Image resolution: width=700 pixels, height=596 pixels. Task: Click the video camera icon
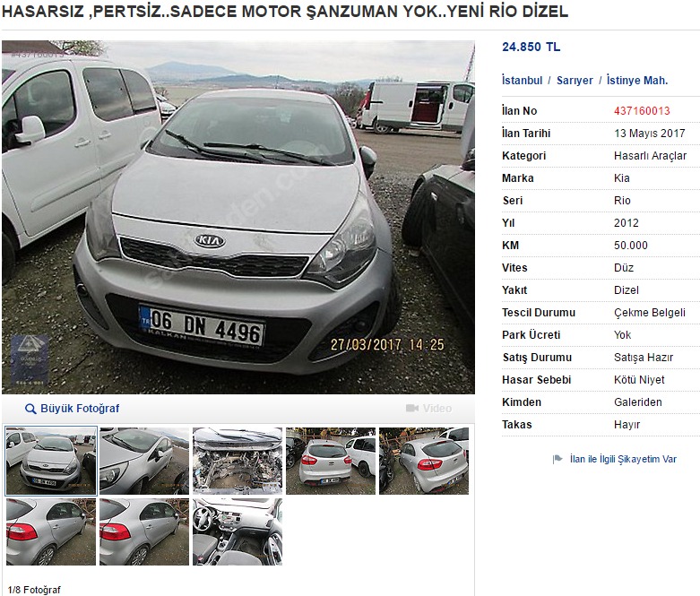pyautogui.click(x=412, y=408)
